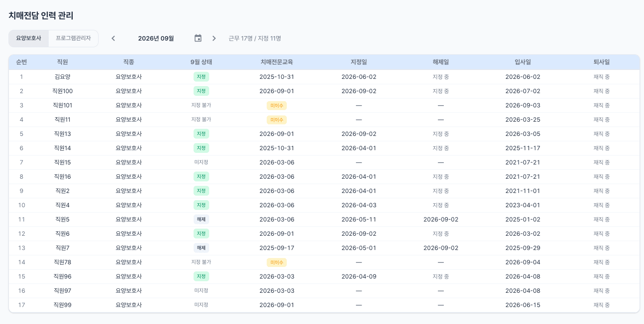Click the designation date 2026-05-11
This screenshot has height=324, width=644.
tap(359, 219)
